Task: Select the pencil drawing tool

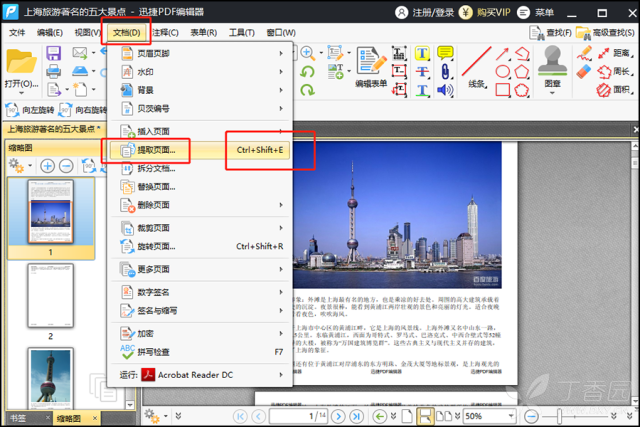Action: coord(584,53)
